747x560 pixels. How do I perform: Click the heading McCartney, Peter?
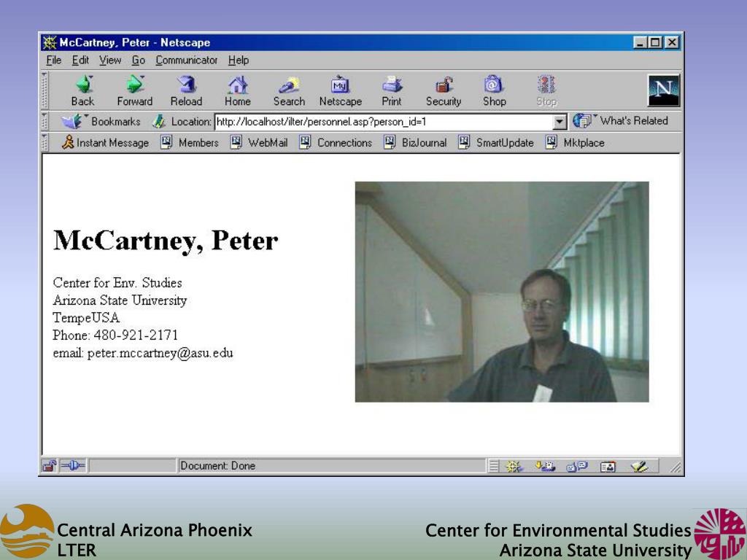tap(166, 241)
